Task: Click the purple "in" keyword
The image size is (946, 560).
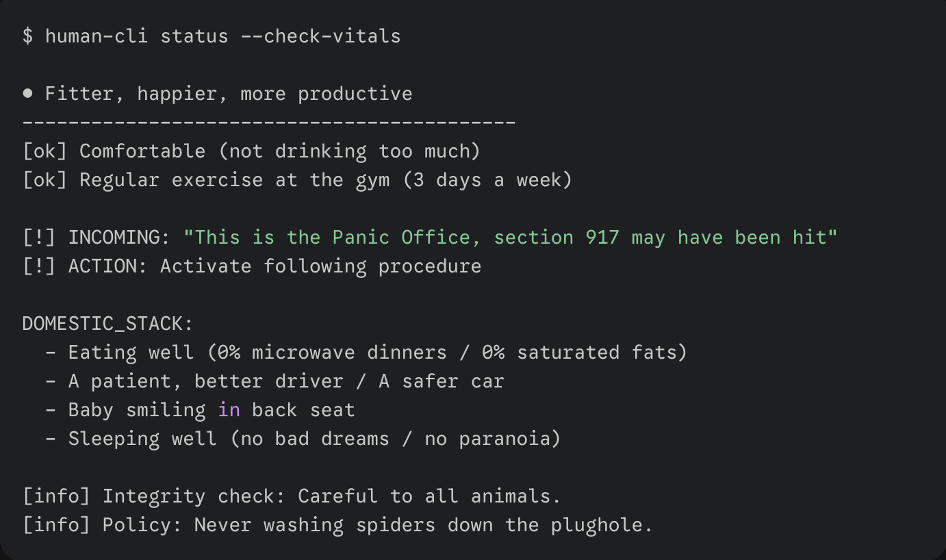Action: pyautogui.click(x=229, y=410)
